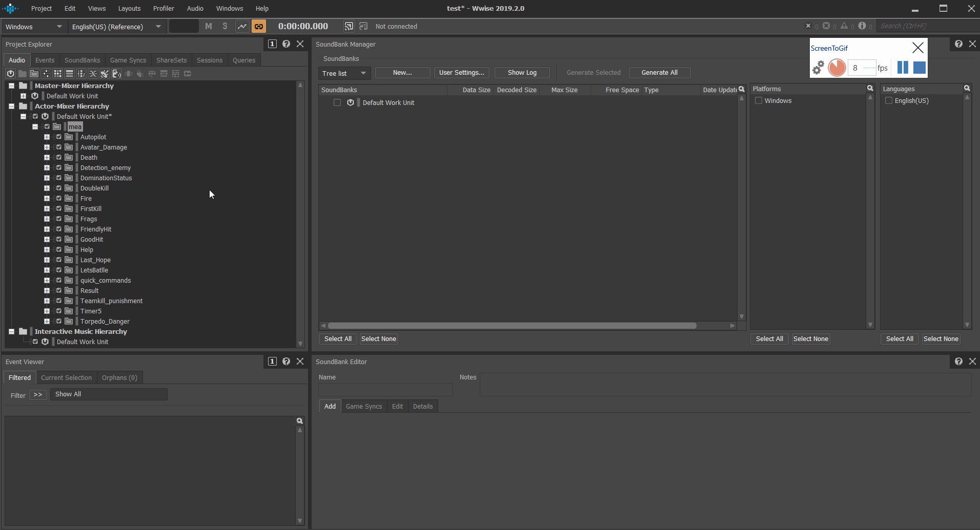Expand the Avatar_Damage folder
The width and height of the screenshot is (980, 530).
(47, 147)
